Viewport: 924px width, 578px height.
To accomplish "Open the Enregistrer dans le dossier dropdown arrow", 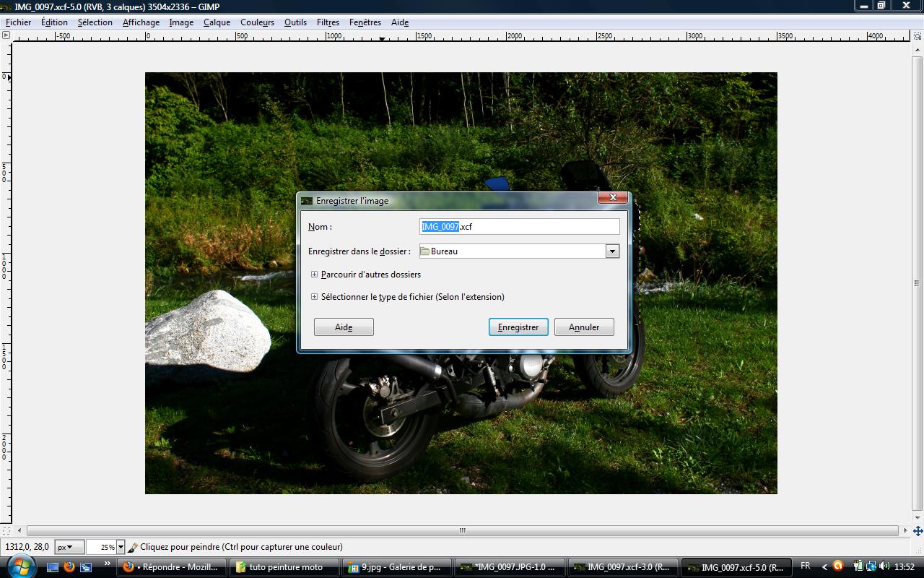I will (x=612, y=251).
